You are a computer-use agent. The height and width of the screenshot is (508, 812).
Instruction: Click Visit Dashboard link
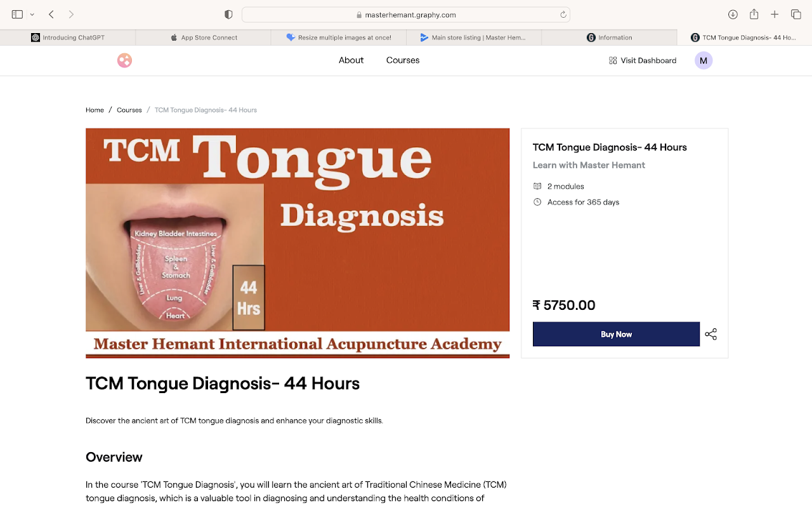point(643,60)
